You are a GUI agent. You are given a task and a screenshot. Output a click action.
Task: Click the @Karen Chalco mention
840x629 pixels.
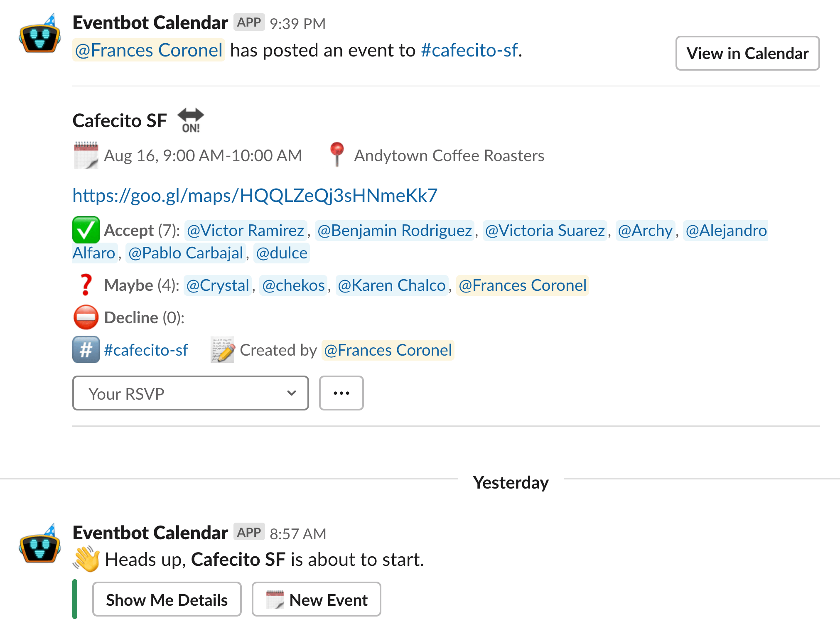click(391, 285)
